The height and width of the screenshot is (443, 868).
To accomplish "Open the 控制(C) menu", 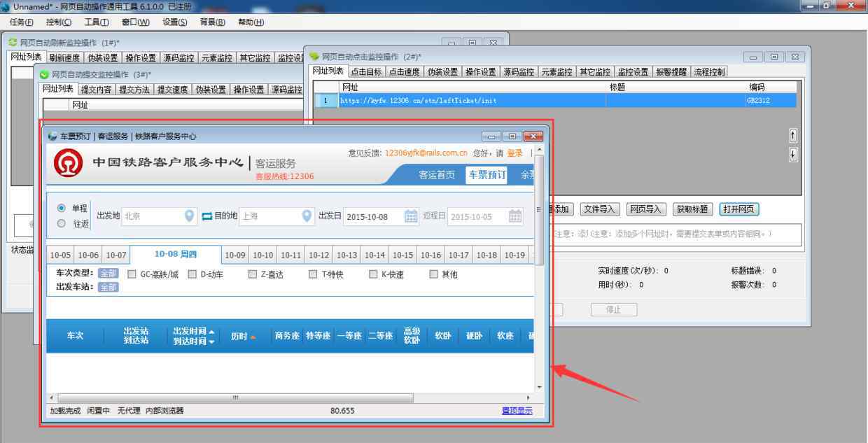I will (59, 22).
